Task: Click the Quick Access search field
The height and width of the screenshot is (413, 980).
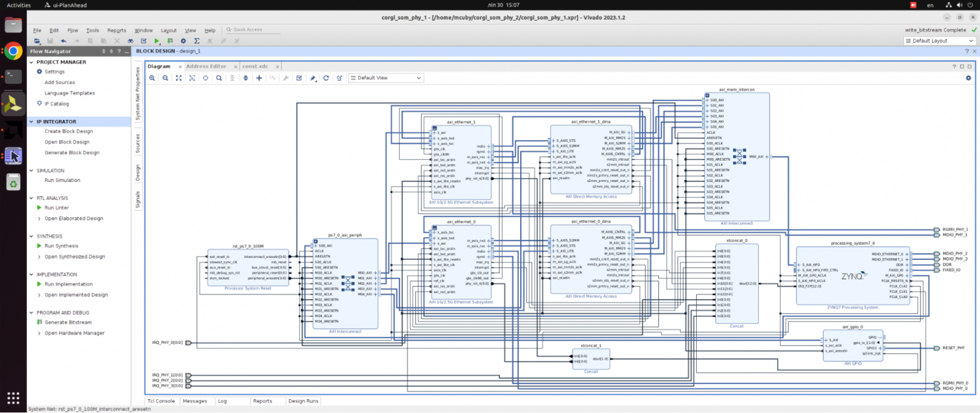Action: (x=253, y=29)
